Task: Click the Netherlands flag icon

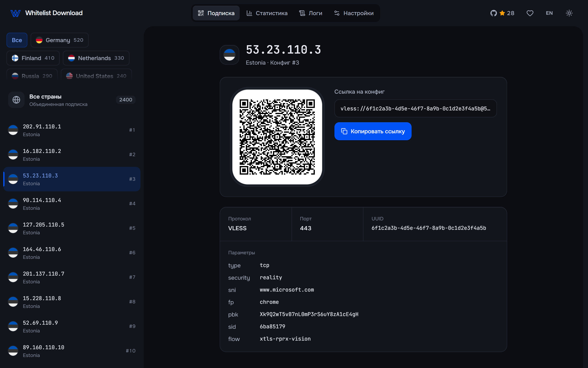Action: click(71, 58)
